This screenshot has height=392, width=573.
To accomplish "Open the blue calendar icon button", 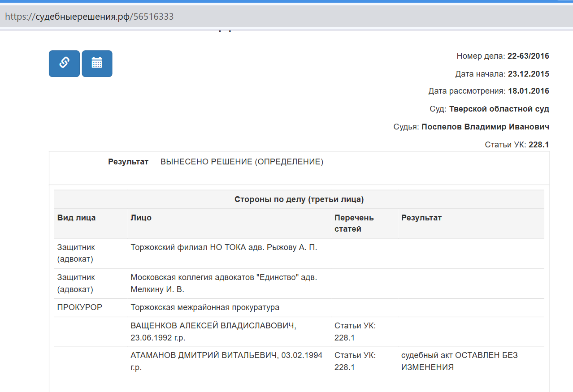I will [x=97, y=64].
